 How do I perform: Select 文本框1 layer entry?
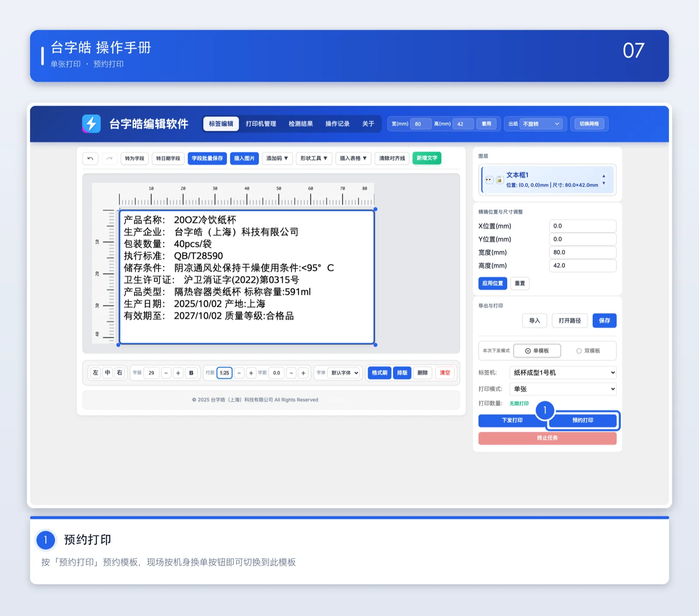click(547, 180)
